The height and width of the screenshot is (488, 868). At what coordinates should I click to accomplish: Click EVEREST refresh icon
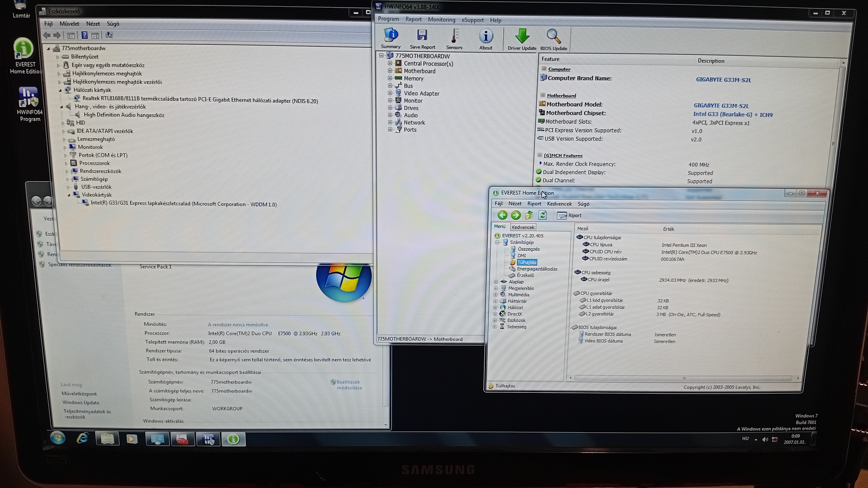pos(542,215)
